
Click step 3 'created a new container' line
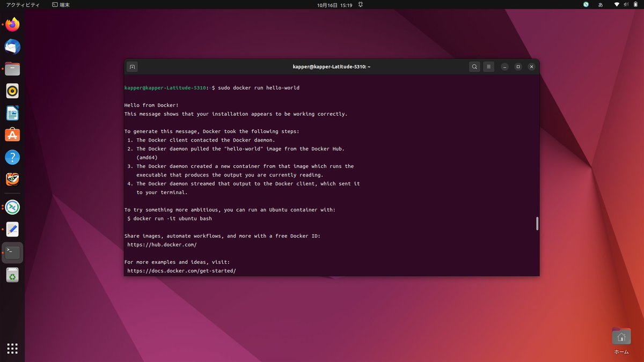[240, 166]
